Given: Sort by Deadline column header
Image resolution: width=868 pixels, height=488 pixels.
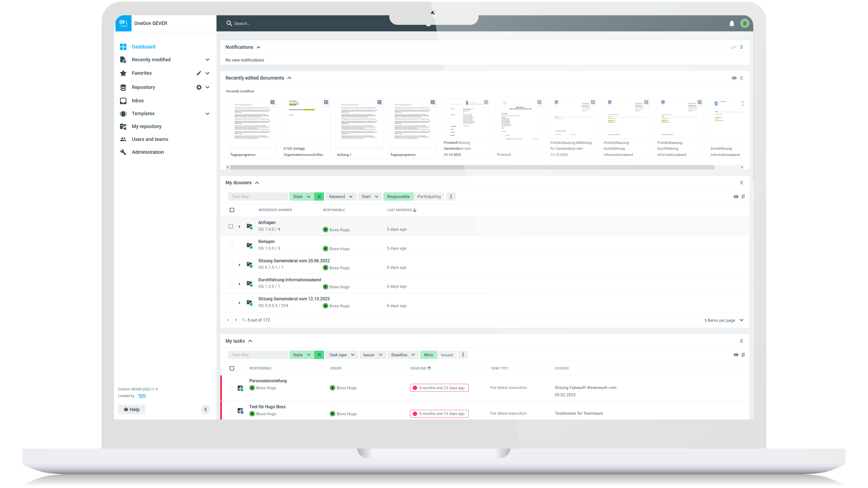Looking at the screenshot, I should [420, 368].
